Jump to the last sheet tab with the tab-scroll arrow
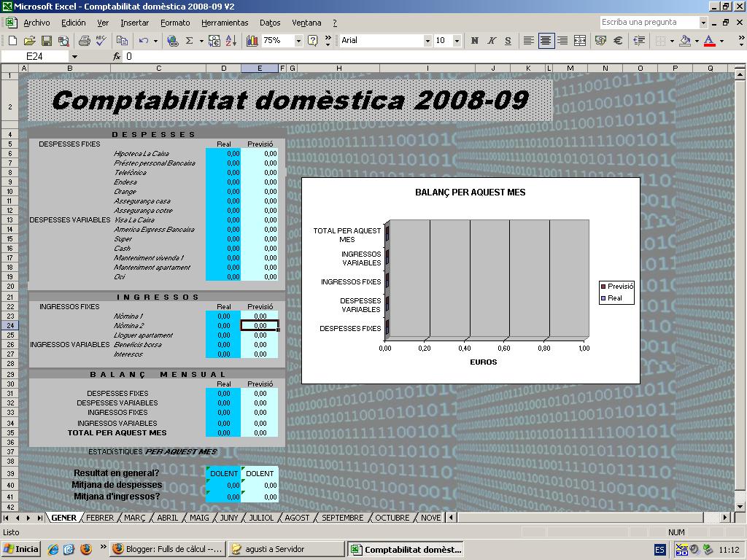The width and height of the screenshot is (747, 560). tap(39, 518)
